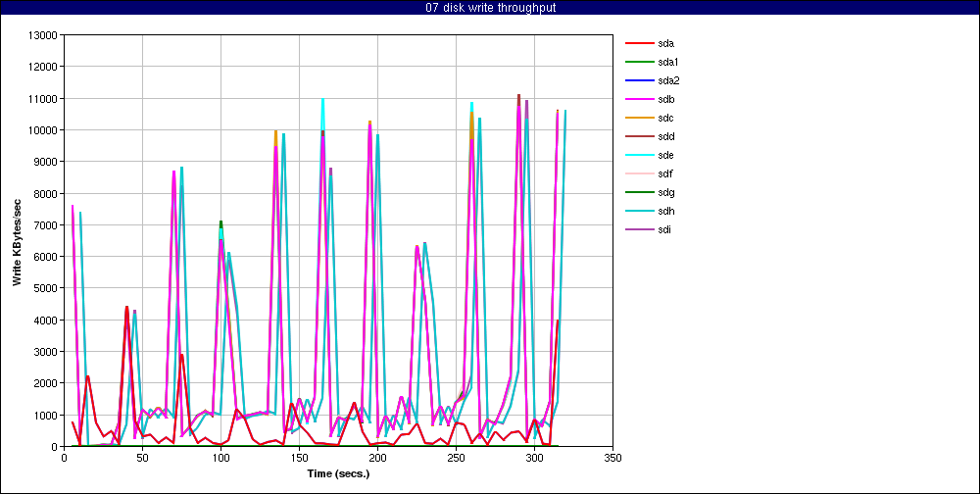Click the 13000 tick on the y-axis

coord(43,35)
